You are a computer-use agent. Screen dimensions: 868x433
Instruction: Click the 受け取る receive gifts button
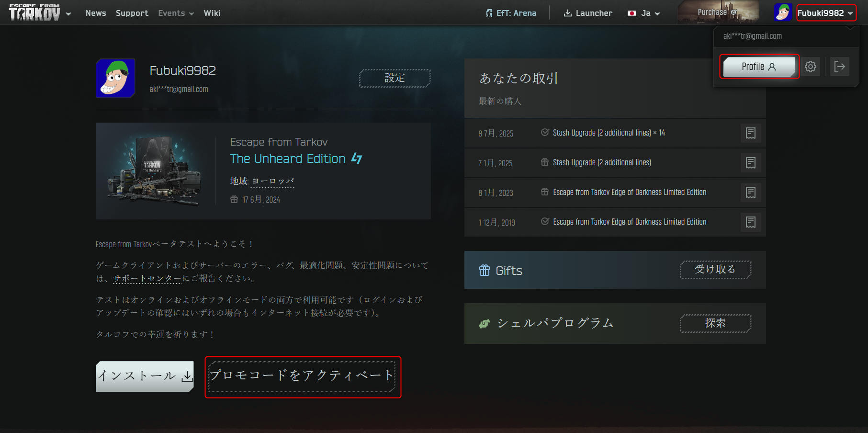715,270
